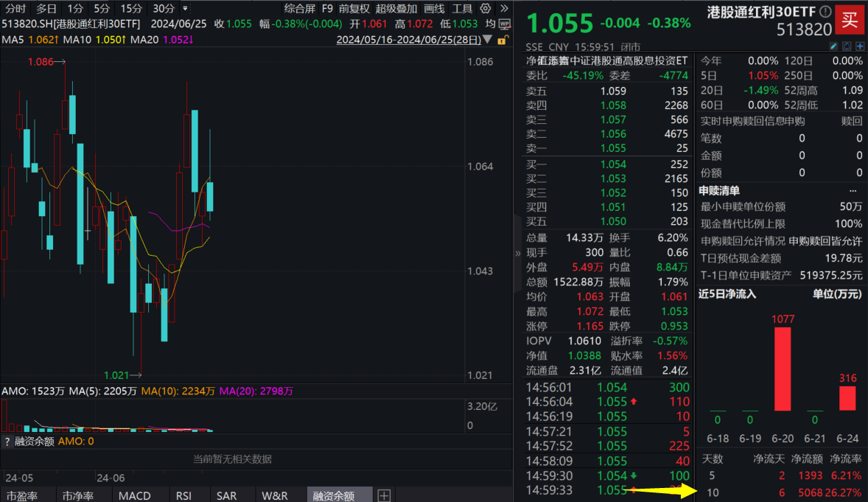Click the info icon next to 港股通红利30ETF

[825, 12]
